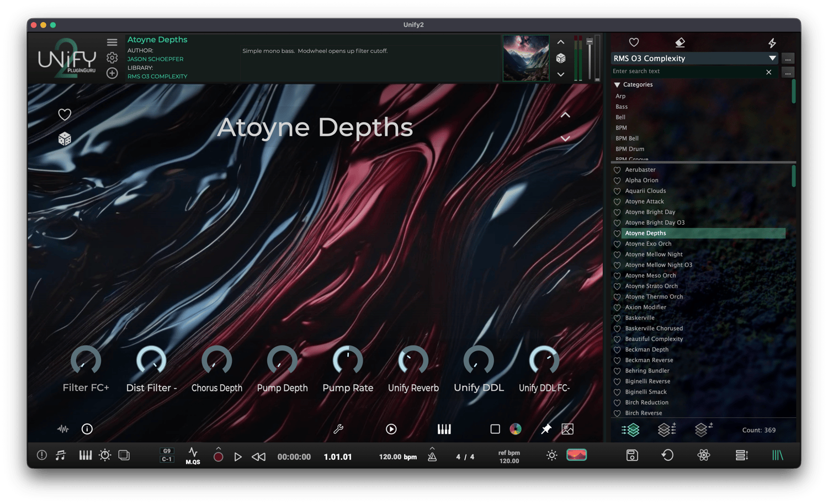Save patch with floppy disk icon
Screen dimensions: 828x504
(632, 455)
